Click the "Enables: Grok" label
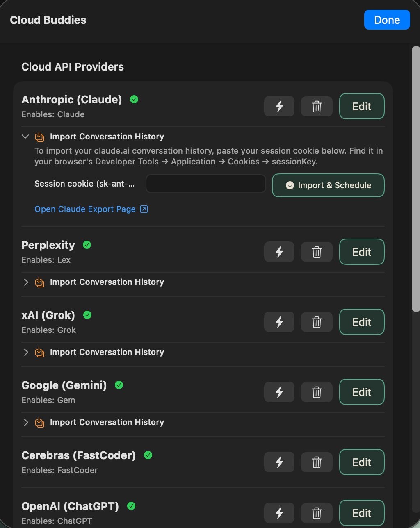This screenshot has width=420, height=528. coord(48,330)
